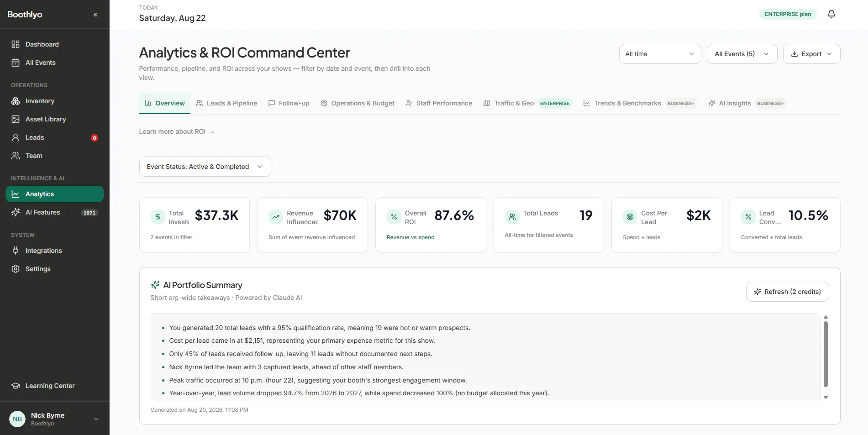The image size is (868, 435).
Task: Click the AI Features sparkle icon
Action: [16, 212]
